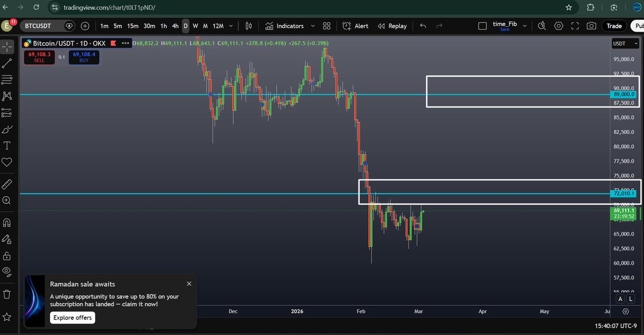Close the Ramadan sale popup
Viewport: 644px width, 335px height.
click(x=189, y=284)
